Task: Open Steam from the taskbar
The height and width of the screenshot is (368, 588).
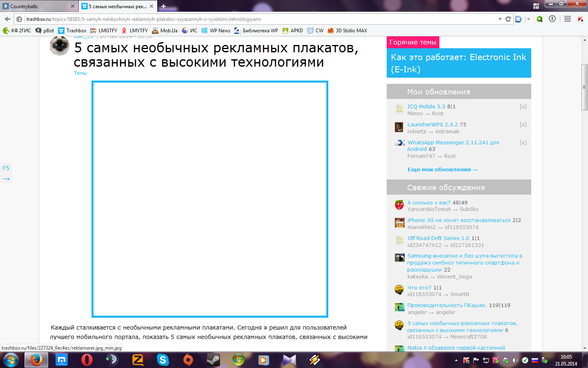Action: [213, 360]
